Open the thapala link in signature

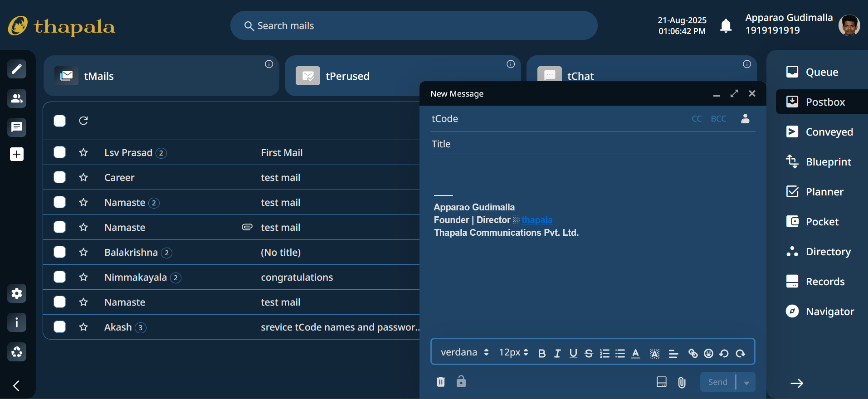[x=537, y=220]
